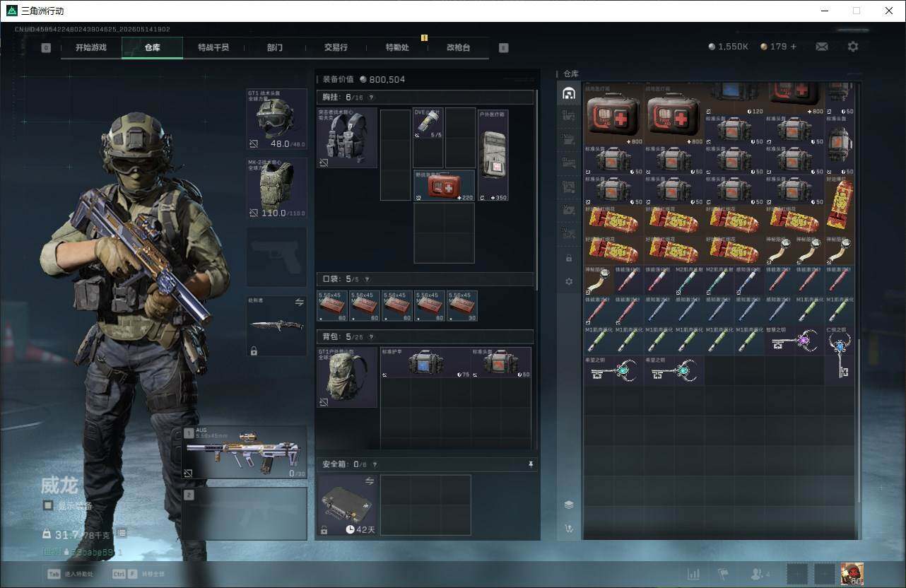Switch to the 交易行 tab

pos(336,47)
